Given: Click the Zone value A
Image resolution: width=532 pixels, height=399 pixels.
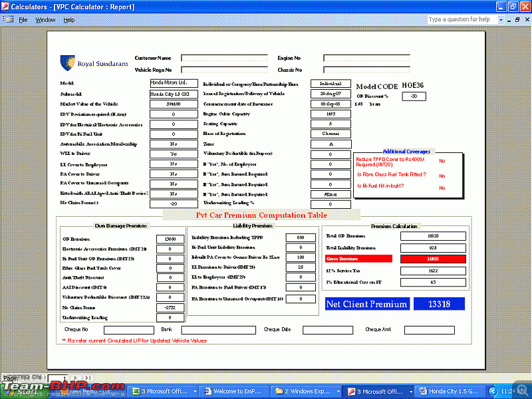Looking at the screenshot, I should [331, 144].
